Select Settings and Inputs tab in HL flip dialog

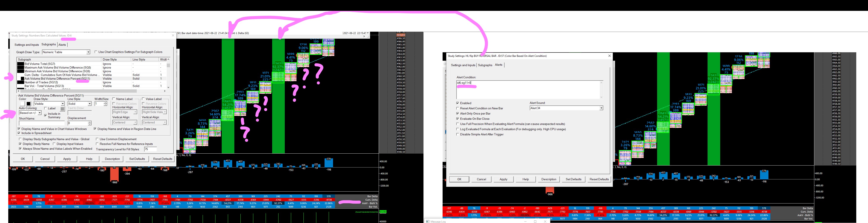(x=463, y=65)
